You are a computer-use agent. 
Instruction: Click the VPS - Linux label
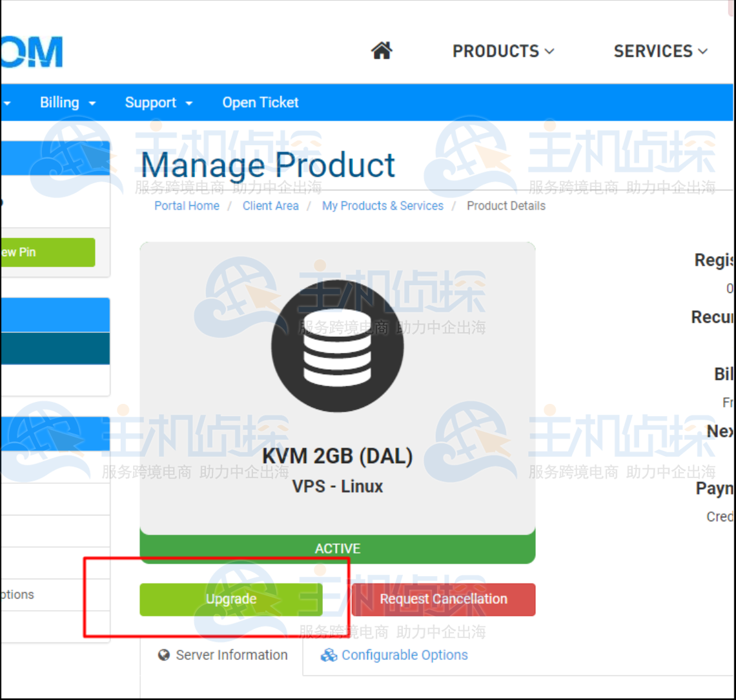337,486
